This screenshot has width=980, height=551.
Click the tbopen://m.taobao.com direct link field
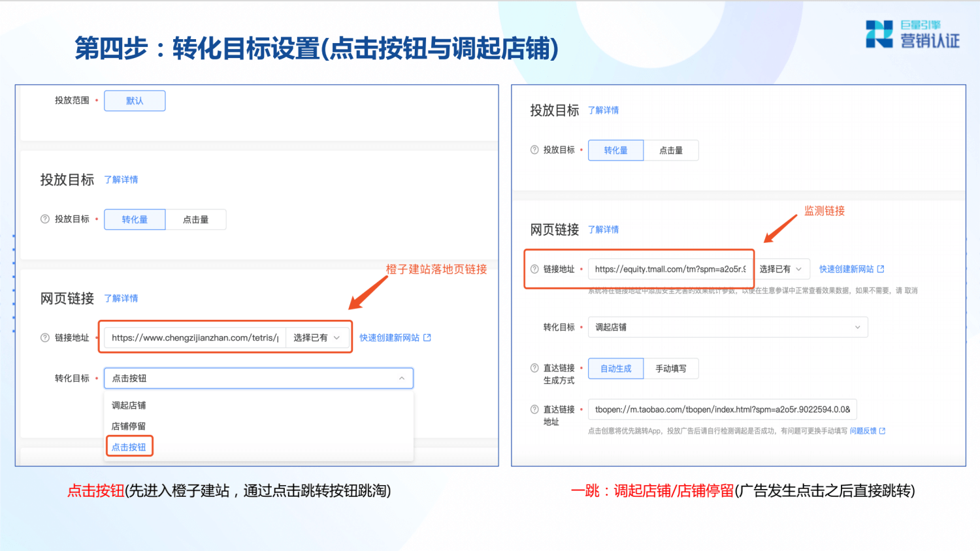tap(723, 409)
